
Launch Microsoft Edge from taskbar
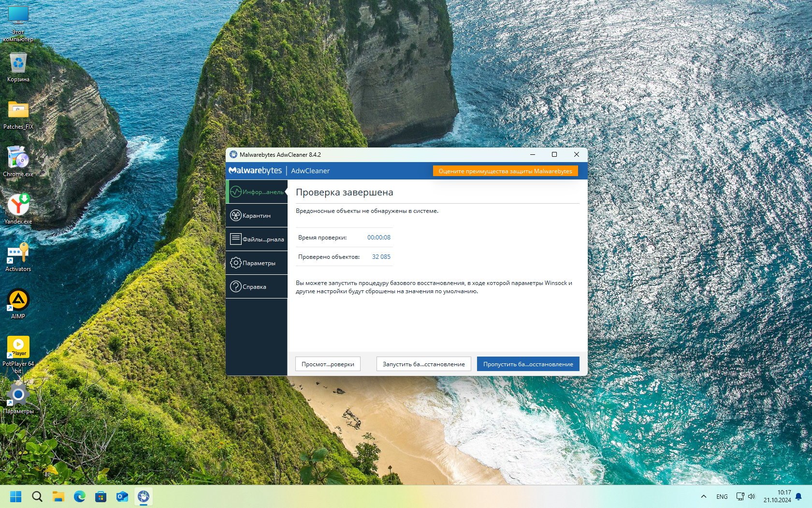coord(80,496)
